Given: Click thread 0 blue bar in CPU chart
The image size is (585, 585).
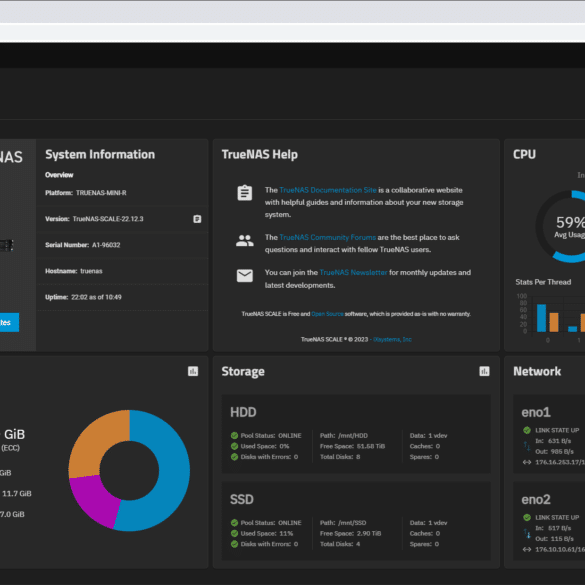Looking at the screenshot, I should [x=541, y=318].
